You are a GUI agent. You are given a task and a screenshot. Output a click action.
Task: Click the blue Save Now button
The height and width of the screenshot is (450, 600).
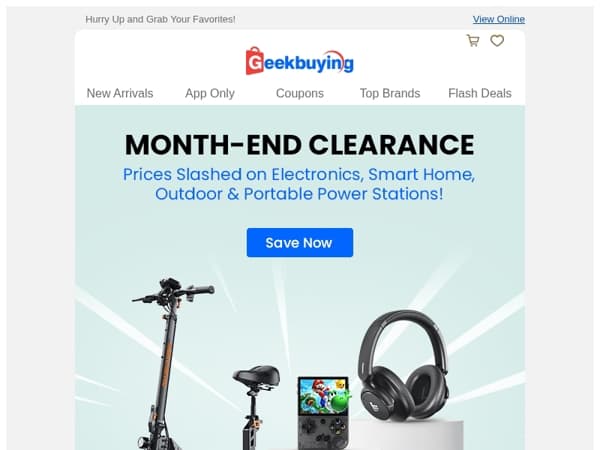300,243
